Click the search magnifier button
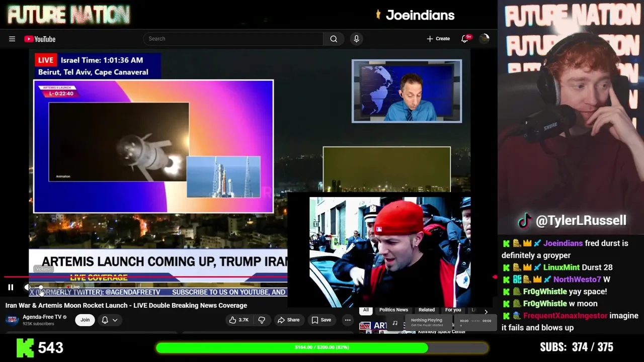This screenshot has width=644, height=362. pos(334,39)
